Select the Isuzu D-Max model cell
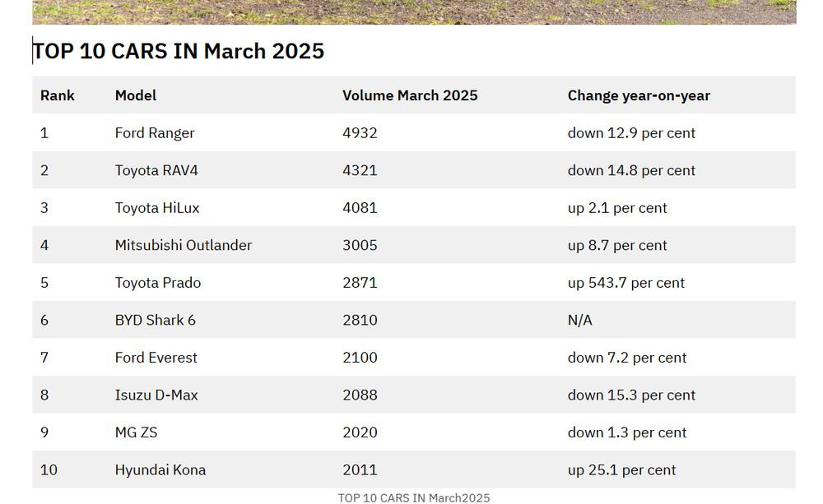This screenshot has height=504, width=823. click(156, 395)
